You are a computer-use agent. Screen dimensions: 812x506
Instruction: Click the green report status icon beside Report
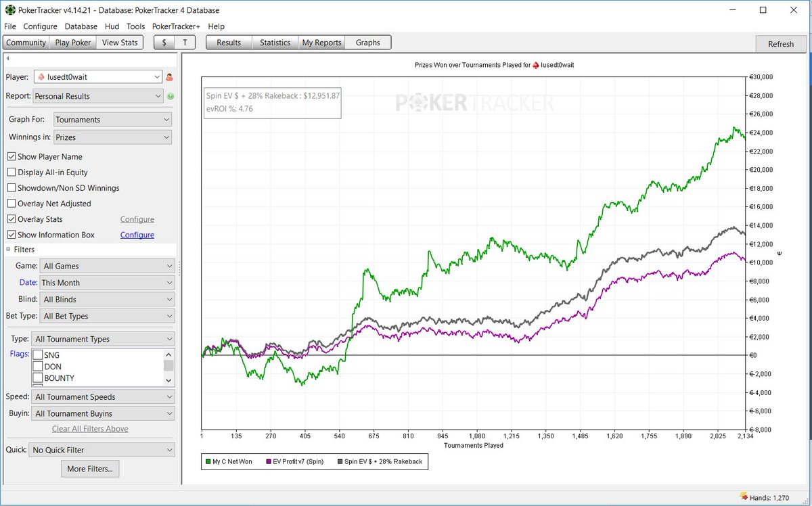pos(170,96)
